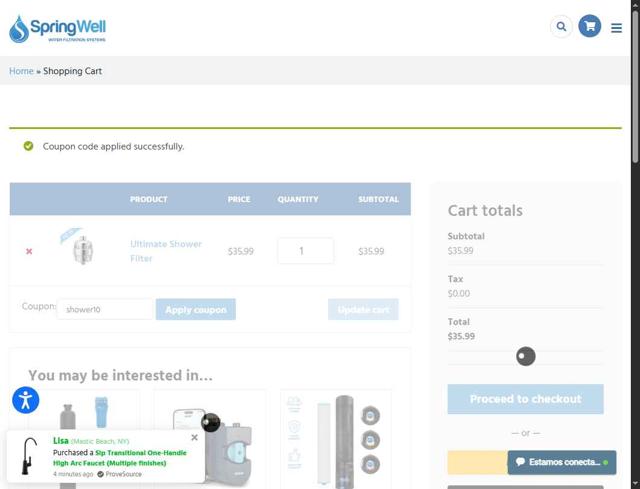Open faucet thumbnail in purchase popup
The width and height of the screenshot is (640, 489).
coord(29,456)
